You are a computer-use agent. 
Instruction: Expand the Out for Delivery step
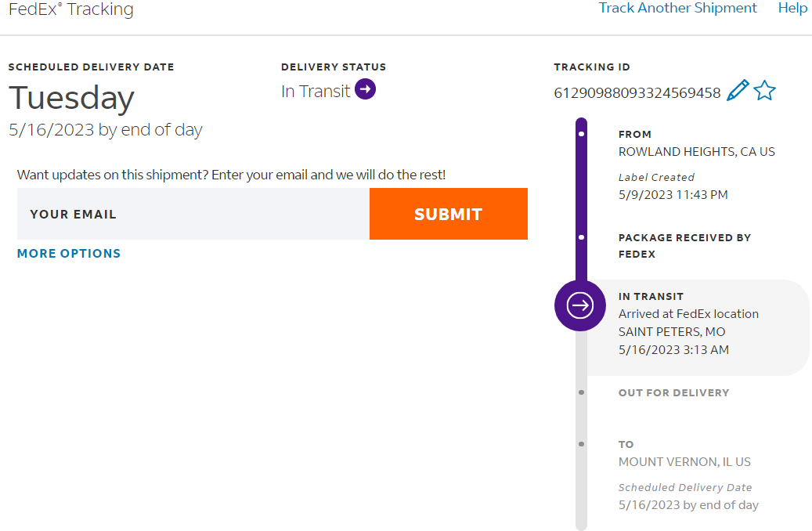pos(673,392)
